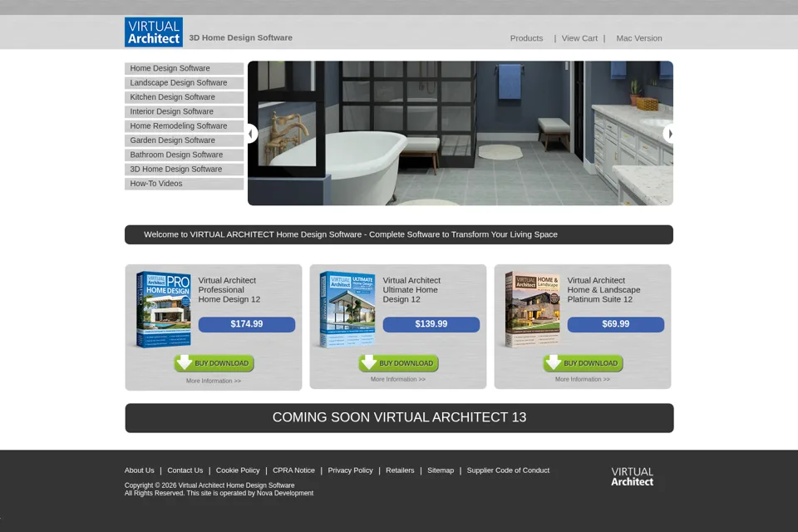Open Mac Version in the top navigation
798x532 pixels.
[x=639, y=38]
